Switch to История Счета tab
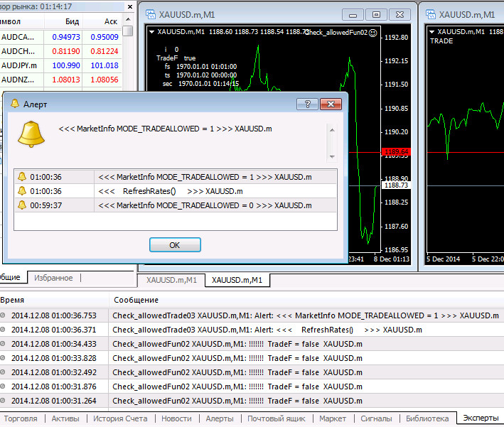504x427 pixels. tap(120, 418)
